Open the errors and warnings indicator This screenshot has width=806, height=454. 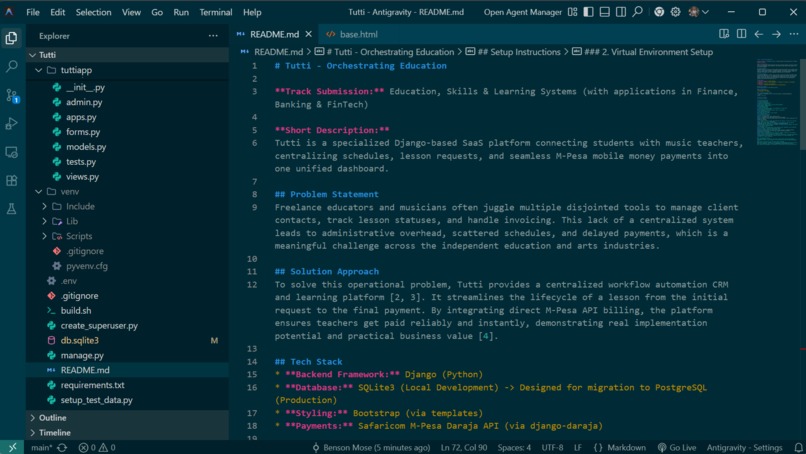coord(97,447)
